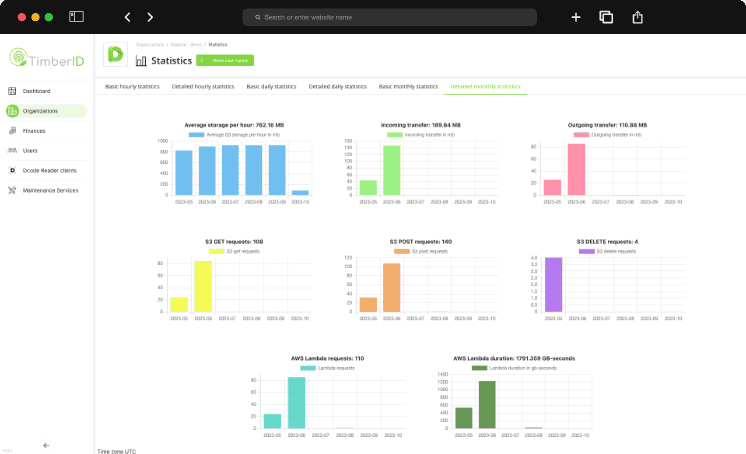Click 'S3 GET requests: 108' title

click(x=234, y=242)
